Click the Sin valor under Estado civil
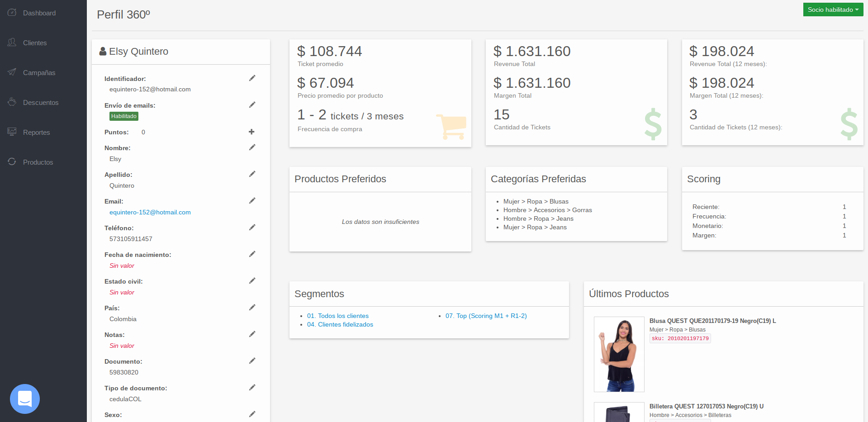Viewport: 868px width, 422px height. pyautogui.click(x=122, y=292)
